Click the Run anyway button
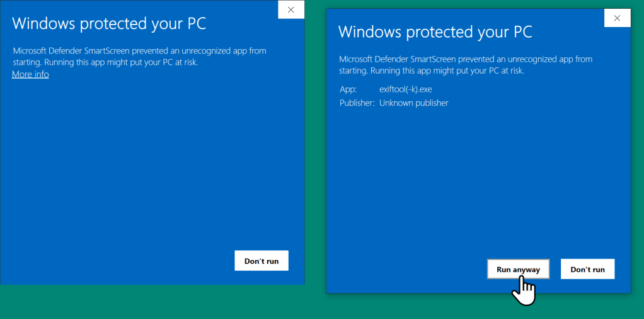The image size is (644, 319). (x=518, y=269)
